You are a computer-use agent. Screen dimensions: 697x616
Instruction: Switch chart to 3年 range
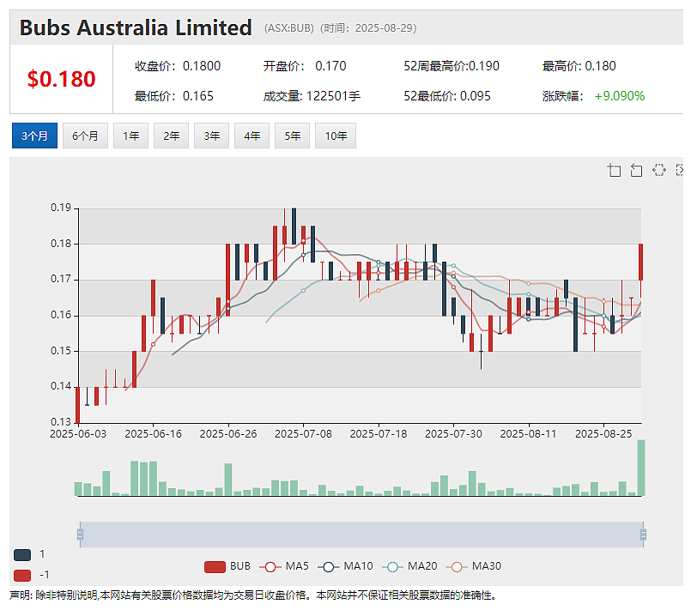click(x=211, y=136)
